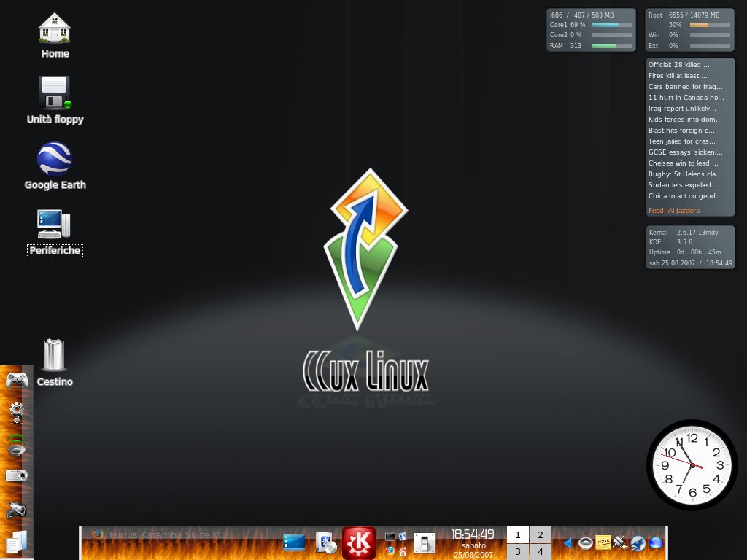The height and width of the screenshot is (560, 747).
Task: Open headline 'Blast hits foreign c...'
Action: click(x=681, y=131)
